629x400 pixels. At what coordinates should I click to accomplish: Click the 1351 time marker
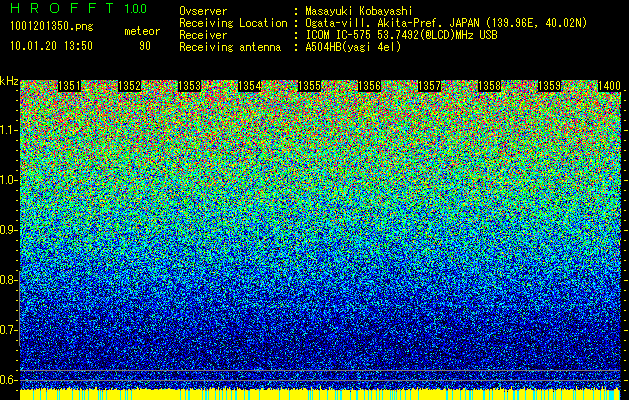click(69, 86)
